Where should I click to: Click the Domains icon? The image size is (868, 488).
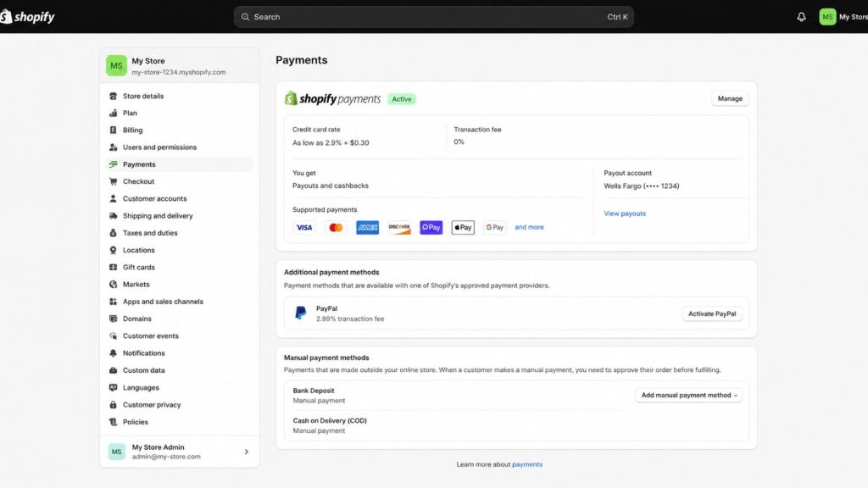point(113,319)
